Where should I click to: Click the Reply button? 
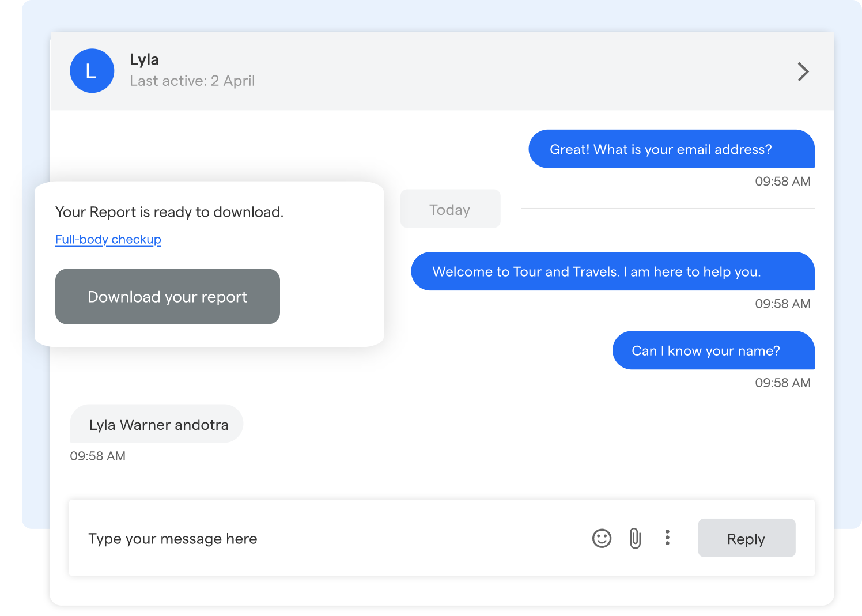747,538
